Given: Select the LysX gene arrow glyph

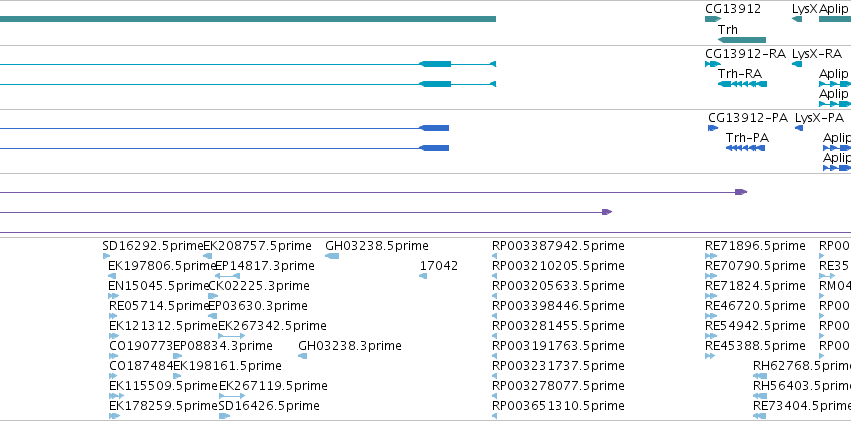Looking at the screenshot, I should 797,19.
